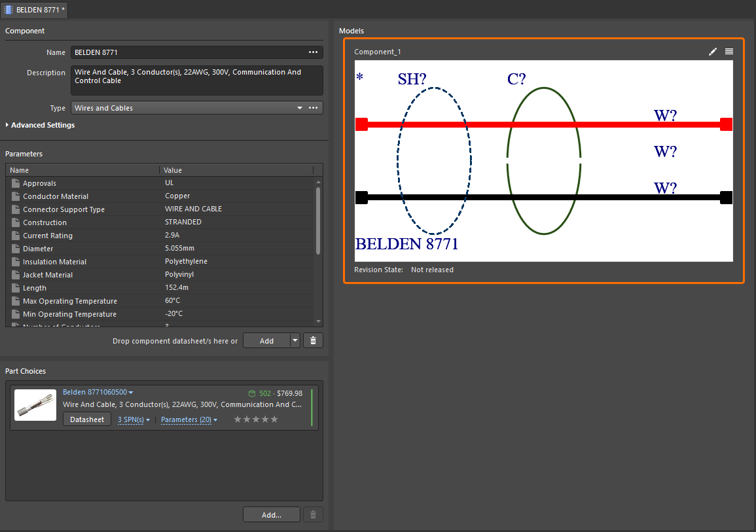Viewport: 756px width, 532px height.
Task: Open the Parameters (20) dropdown
Action: [188, 419]
